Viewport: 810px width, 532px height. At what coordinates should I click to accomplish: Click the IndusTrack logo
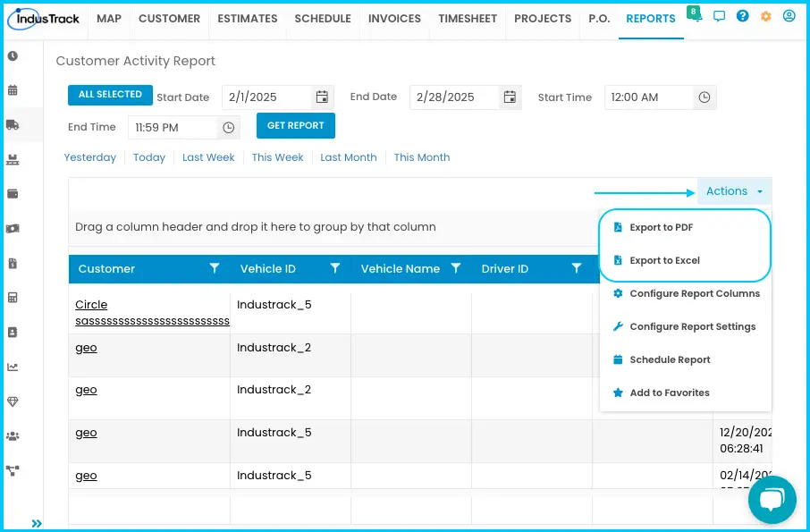44,19
